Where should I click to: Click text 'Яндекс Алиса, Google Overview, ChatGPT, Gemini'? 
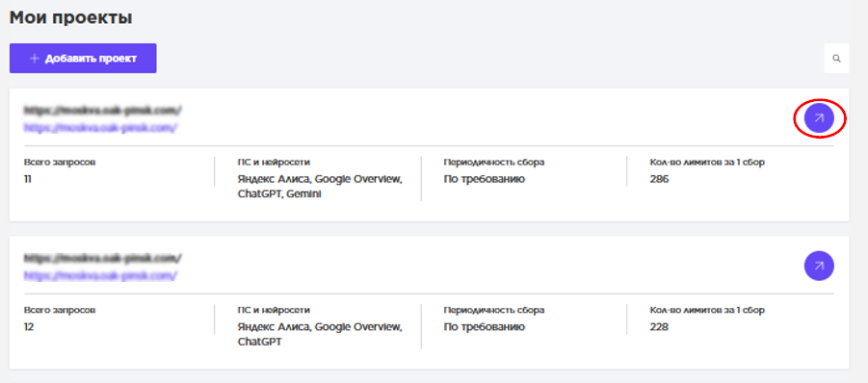320,187
